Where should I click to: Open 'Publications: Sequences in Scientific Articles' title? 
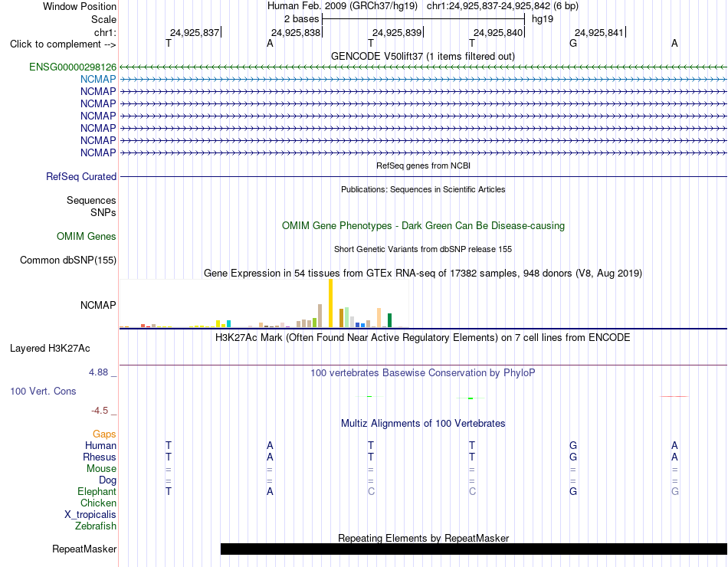(x=423, y=189)
